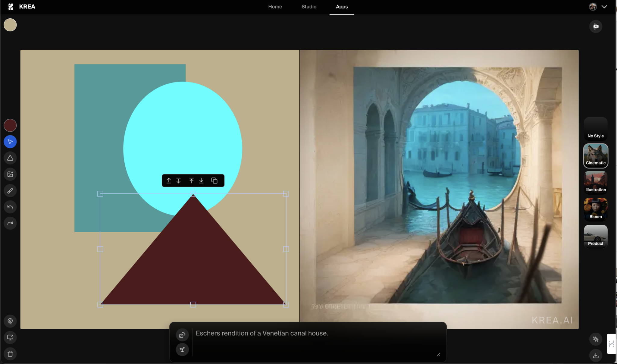This screenshot has width=617, height=364.
Task: Send the selected shape to back
Action: point(201,180)
